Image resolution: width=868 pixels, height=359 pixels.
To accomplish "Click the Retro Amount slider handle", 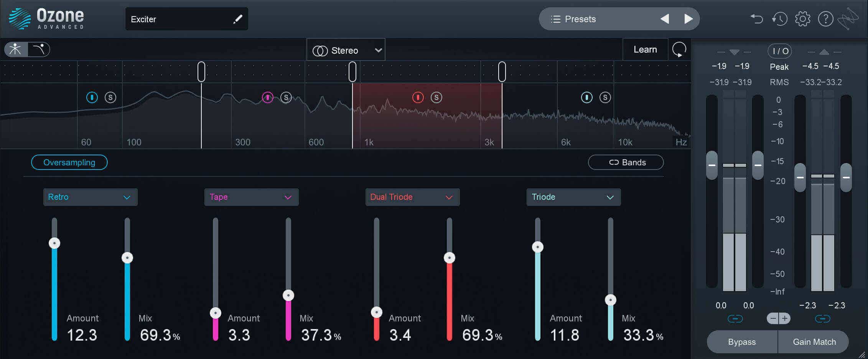I will (54, 243).
